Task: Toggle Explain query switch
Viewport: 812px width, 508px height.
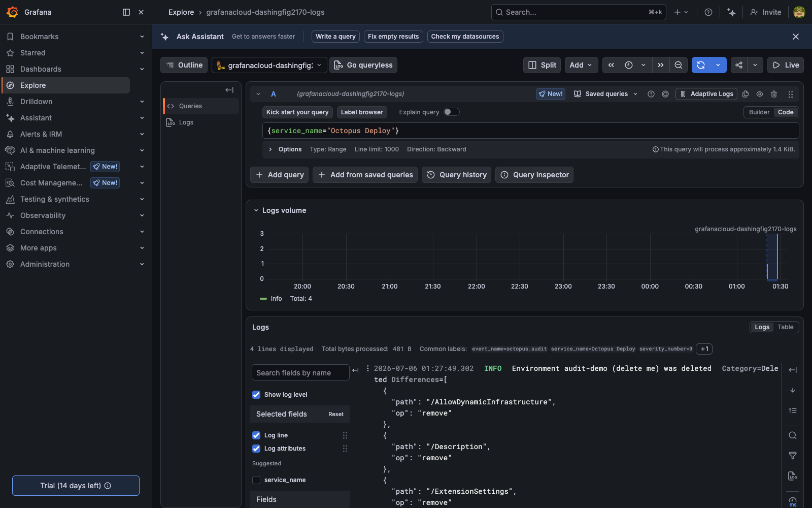Action: click(451, 112)
